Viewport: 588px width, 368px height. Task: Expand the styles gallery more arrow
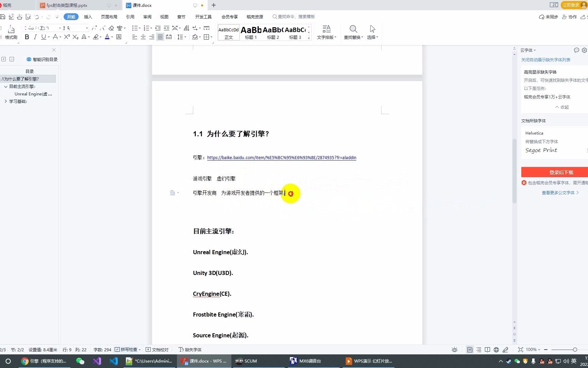point(309,38)
